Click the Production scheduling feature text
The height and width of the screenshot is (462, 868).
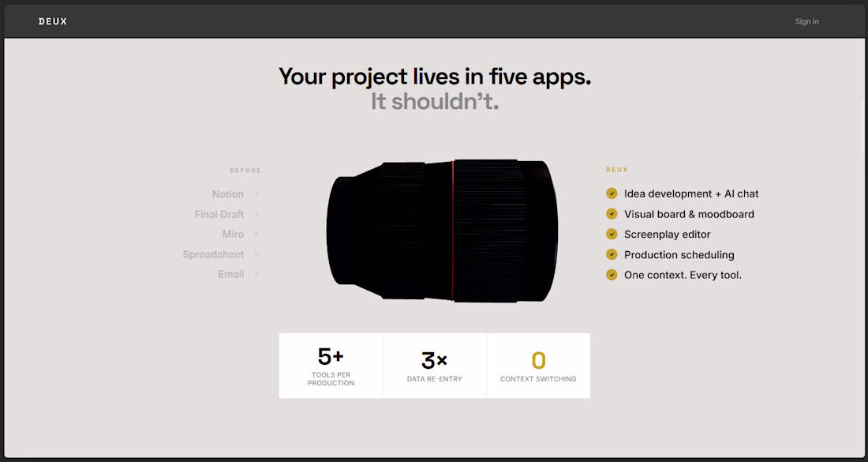679,255
